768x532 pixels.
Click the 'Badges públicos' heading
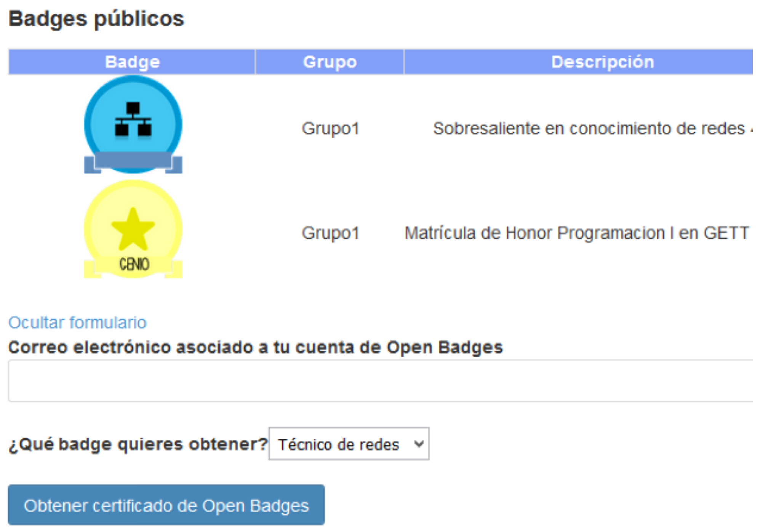pos(96,19)
